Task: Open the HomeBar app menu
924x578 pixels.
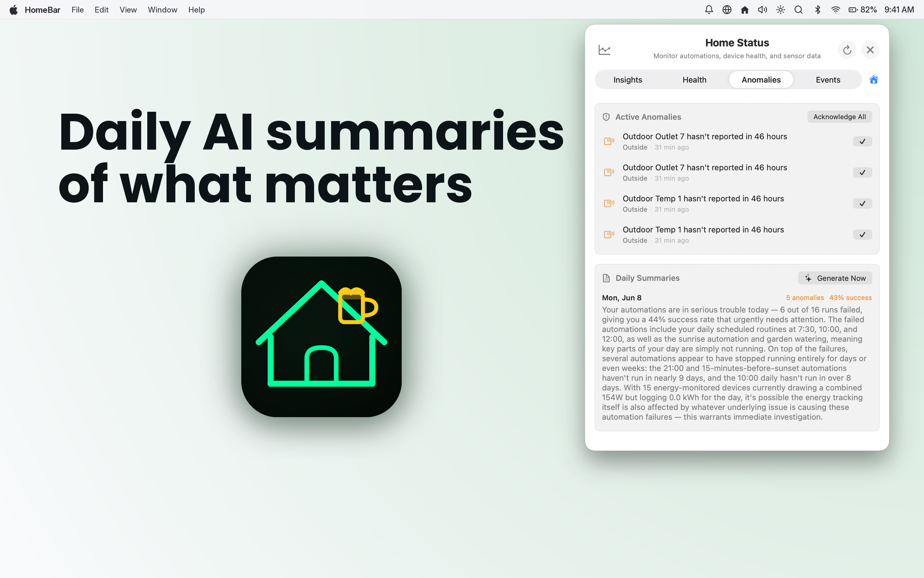Action: (42, 10)
